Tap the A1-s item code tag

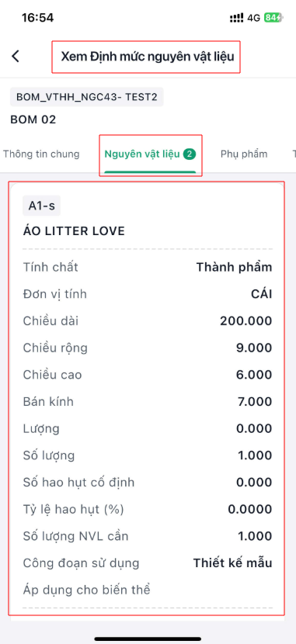tap(41, 206)
